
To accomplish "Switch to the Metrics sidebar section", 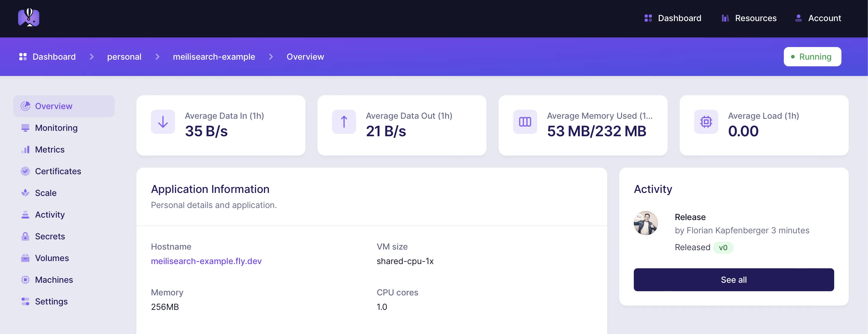I will point(64,150).
